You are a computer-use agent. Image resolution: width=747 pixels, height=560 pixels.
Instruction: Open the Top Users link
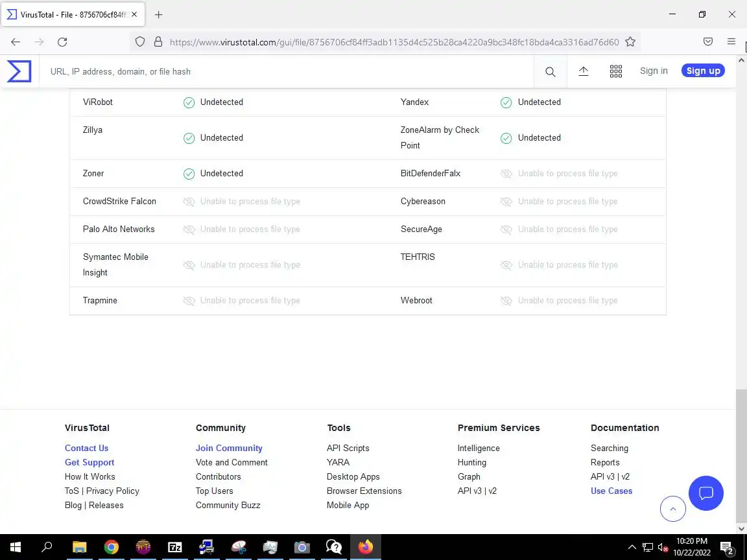(x=215, y=491)
